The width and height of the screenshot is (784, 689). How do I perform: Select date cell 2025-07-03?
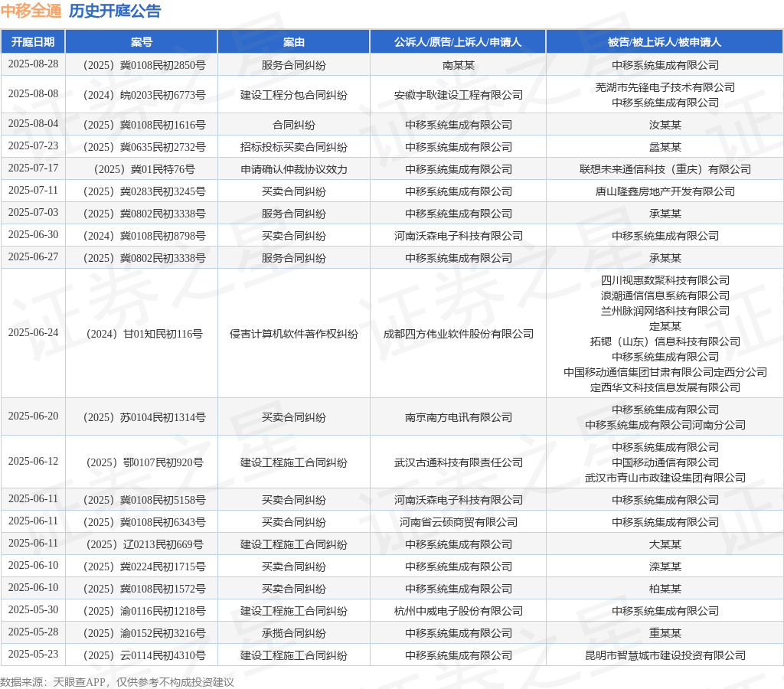tap(33, 213)
